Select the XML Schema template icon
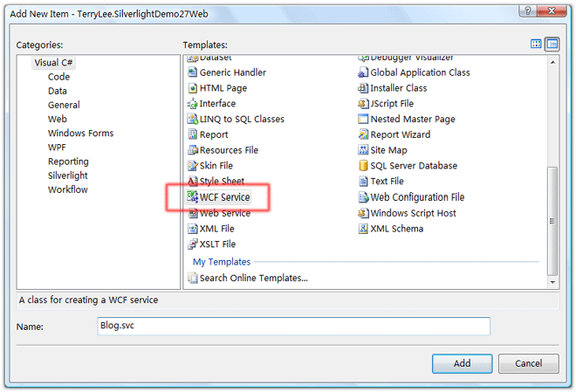This screenshot has height=392, width=576. point(364,229)
